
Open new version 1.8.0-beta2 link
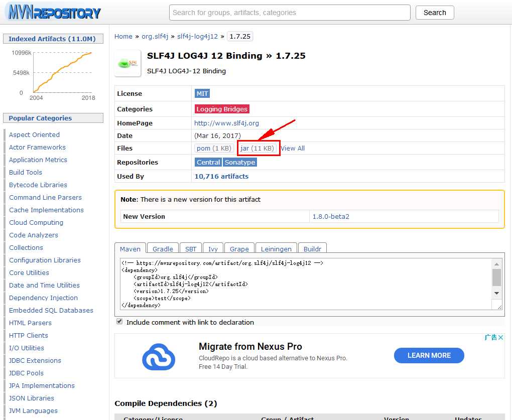click(331, 216)
